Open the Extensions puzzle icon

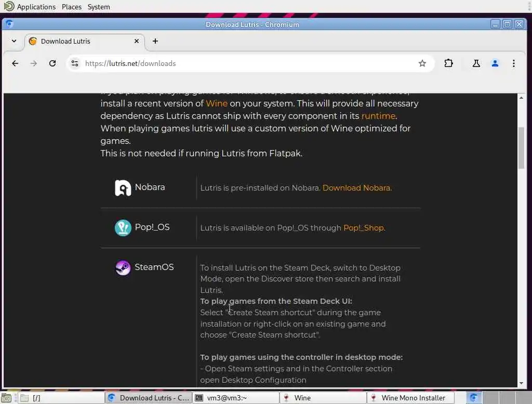448,63
